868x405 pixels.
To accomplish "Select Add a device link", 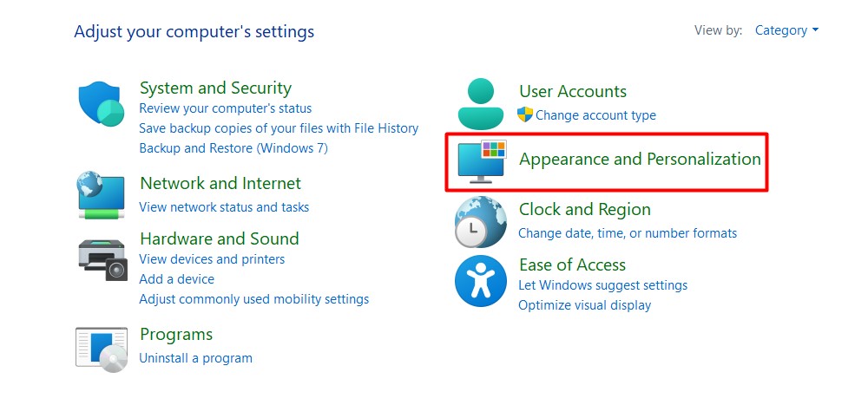I will (x=176, y=279).
